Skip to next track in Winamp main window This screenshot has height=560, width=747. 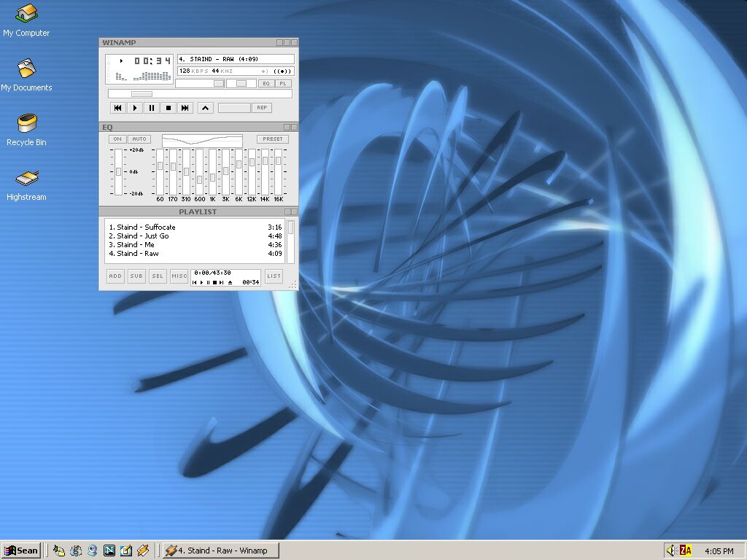click(185, 108)
